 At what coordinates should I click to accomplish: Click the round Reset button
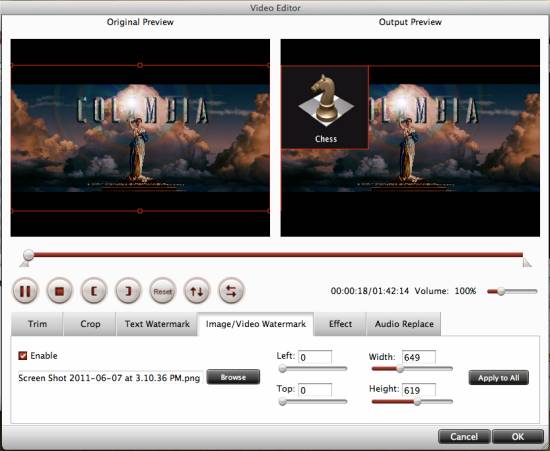162,291
